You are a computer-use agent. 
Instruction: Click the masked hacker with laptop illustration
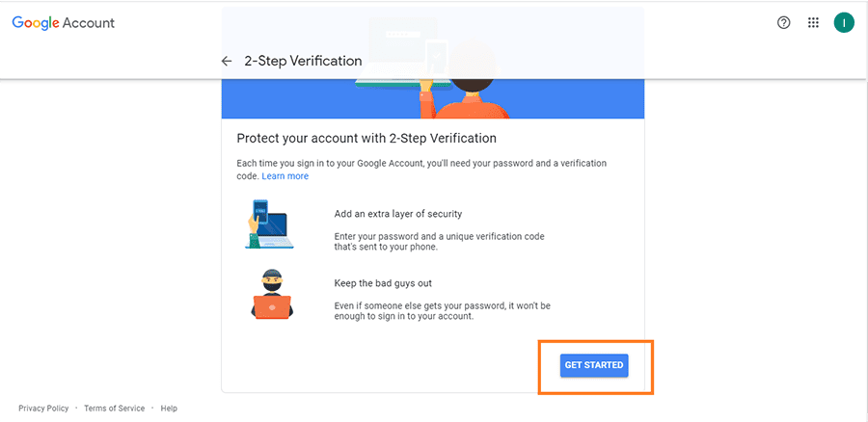pos(272,294)
